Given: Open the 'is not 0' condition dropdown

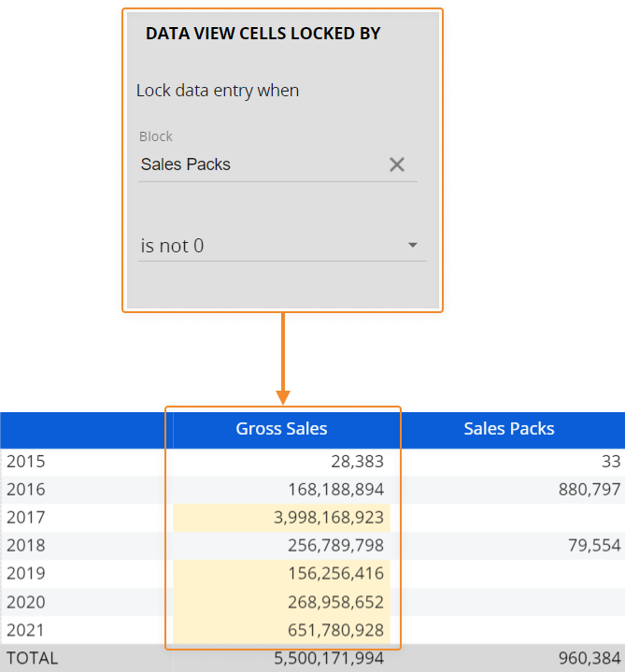Looking at the screenshot, I should coord(412,246).
